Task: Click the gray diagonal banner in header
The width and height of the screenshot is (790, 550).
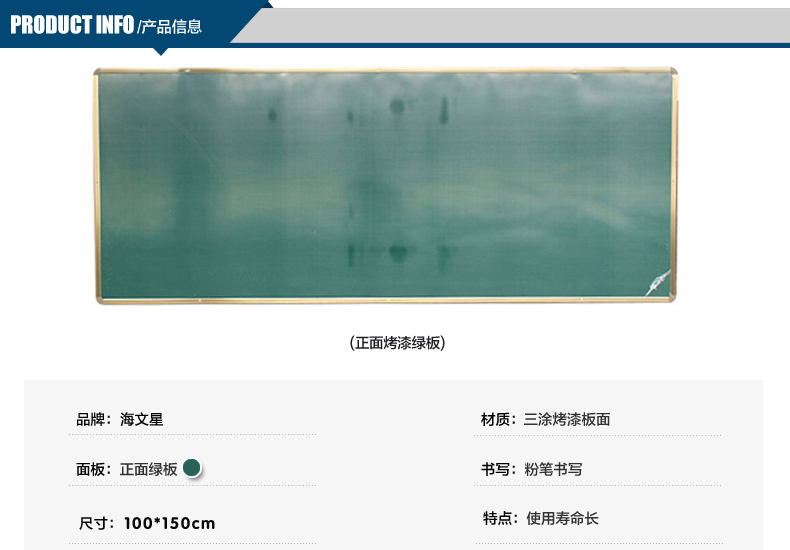Action: [520, 25]
